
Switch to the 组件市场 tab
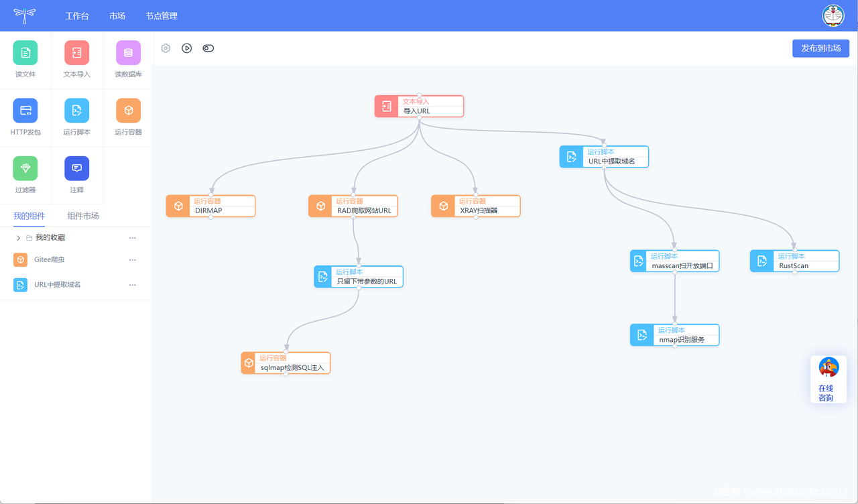(83, 216)
